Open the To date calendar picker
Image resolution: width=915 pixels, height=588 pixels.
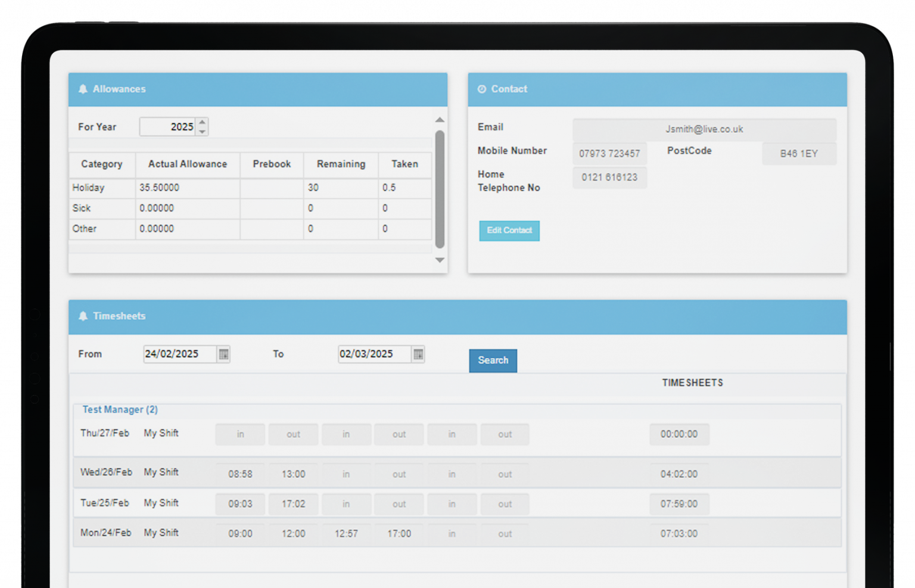[418, 354]
